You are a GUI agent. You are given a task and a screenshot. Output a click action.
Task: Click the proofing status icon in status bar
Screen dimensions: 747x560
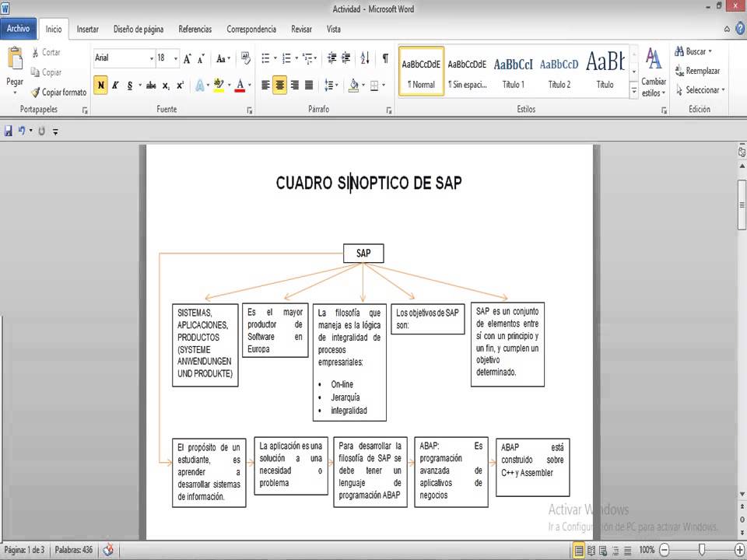coord(108,550)
